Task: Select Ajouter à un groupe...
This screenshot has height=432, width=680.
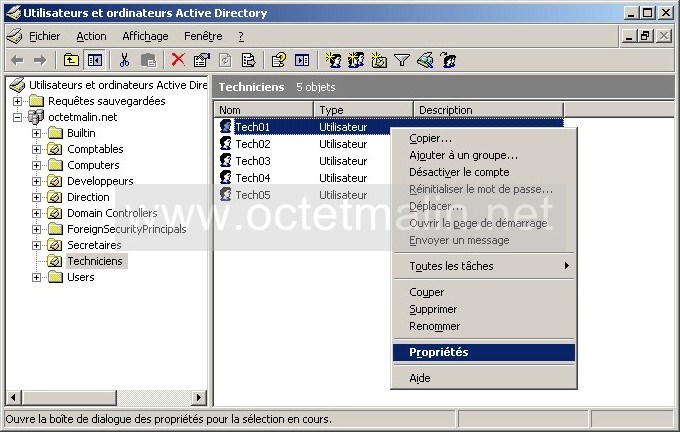Action: [x=484, y=155]
